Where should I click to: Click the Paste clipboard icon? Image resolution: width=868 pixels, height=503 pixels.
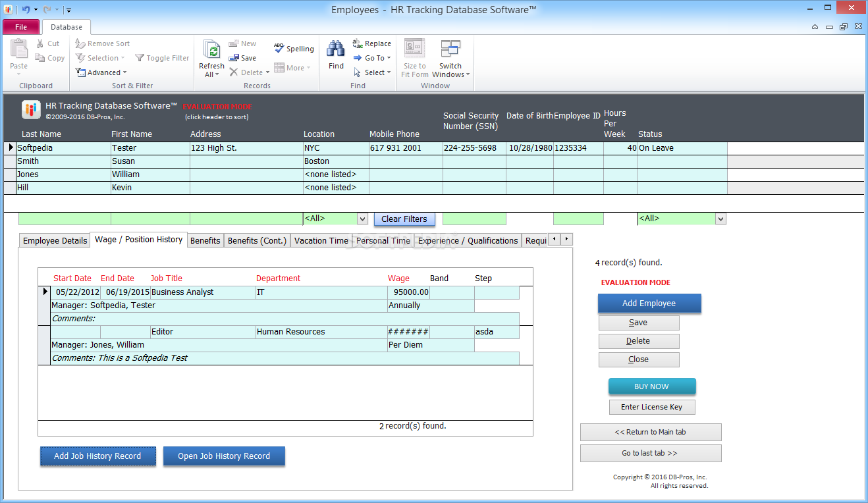(x=18, y=49)
